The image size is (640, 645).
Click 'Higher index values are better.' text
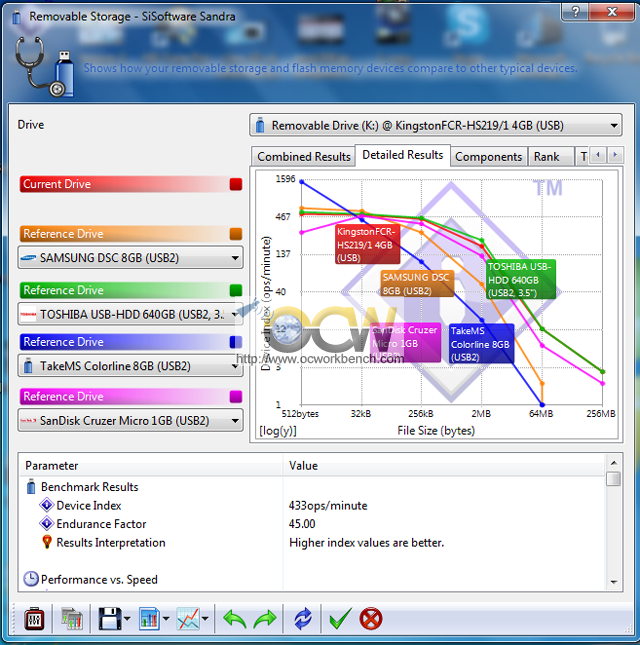click(366, 543)
